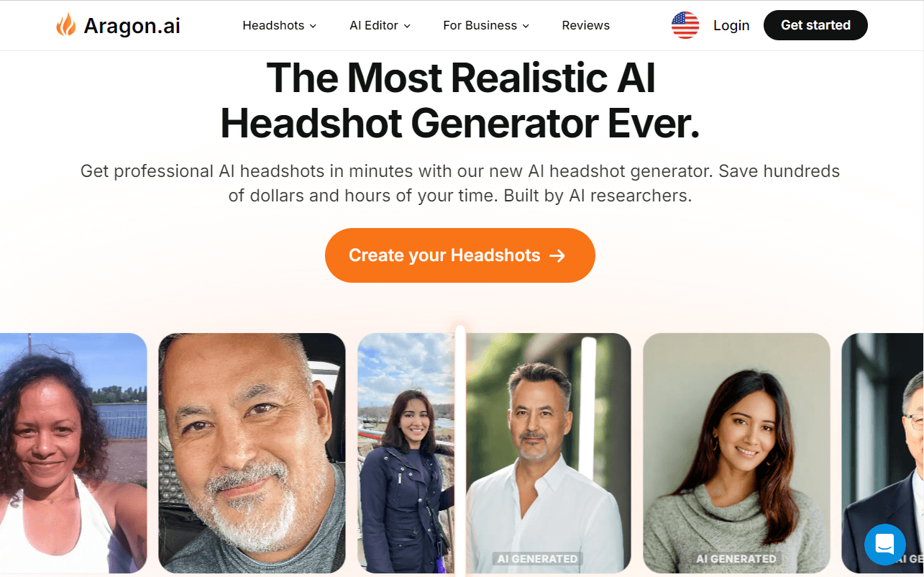Select the AI generated man in white shirt
The height and width of the screenshot is (577, 924).
pos(548,453)
